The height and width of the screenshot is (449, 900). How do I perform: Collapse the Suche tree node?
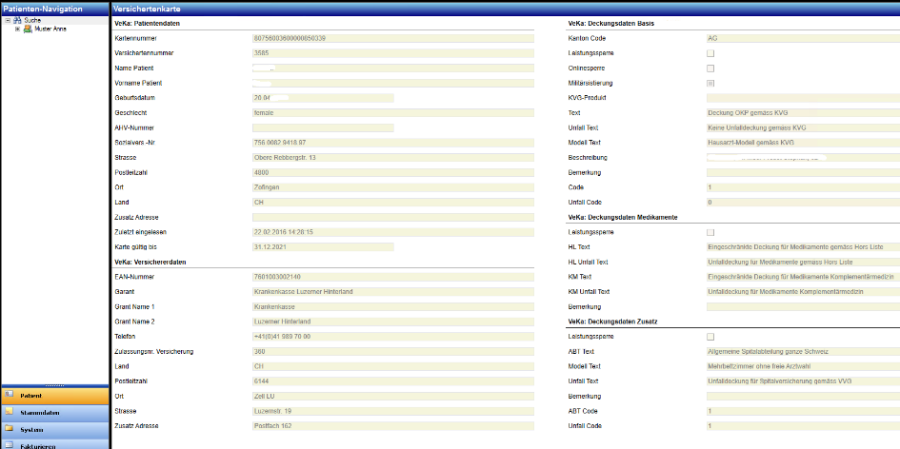[8, 20]
